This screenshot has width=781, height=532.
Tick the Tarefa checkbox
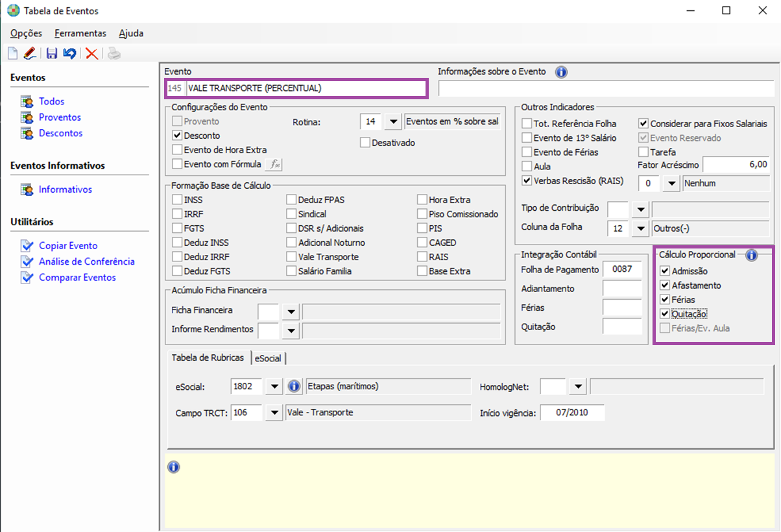point(643,152)
